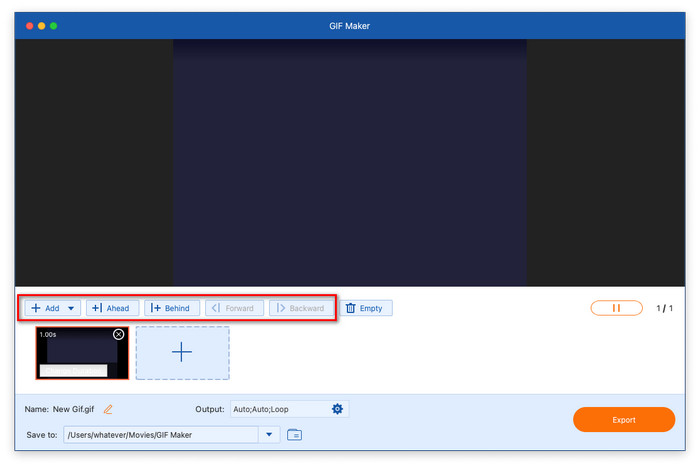
Task: Remove the clip using its X icon
Action: [x=119, y=334]
